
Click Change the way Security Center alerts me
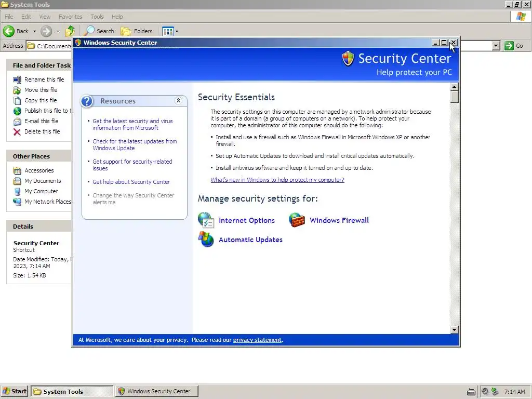[x=134, y=199]
